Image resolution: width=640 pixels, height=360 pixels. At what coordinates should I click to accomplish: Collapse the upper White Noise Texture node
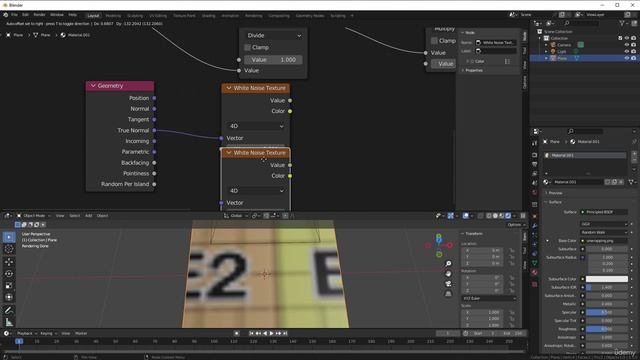coord(229,88)
